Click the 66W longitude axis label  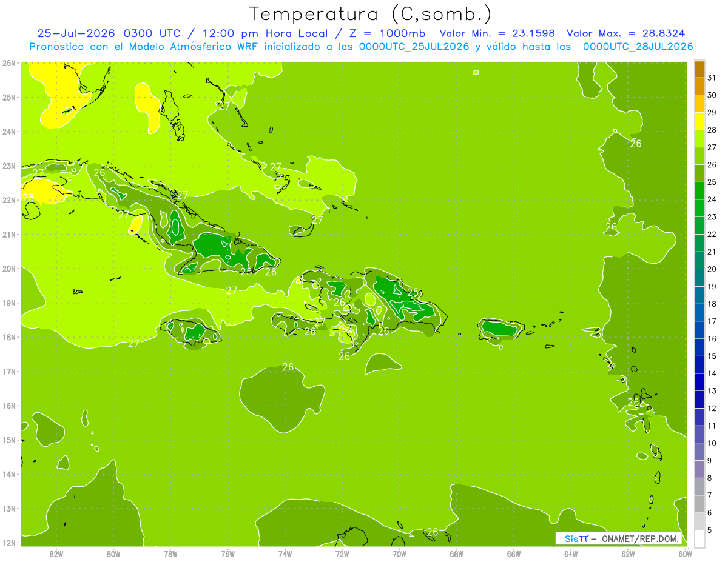(514, 554)
